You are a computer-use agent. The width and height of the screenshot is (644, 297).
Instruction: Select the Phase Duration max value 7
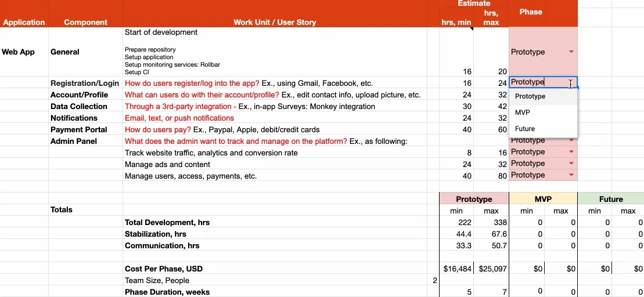491,292
